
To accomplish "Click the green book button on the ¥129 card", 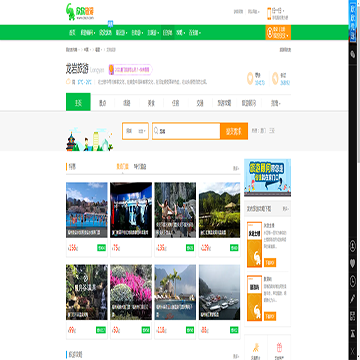I will click(x=234, y=248).
